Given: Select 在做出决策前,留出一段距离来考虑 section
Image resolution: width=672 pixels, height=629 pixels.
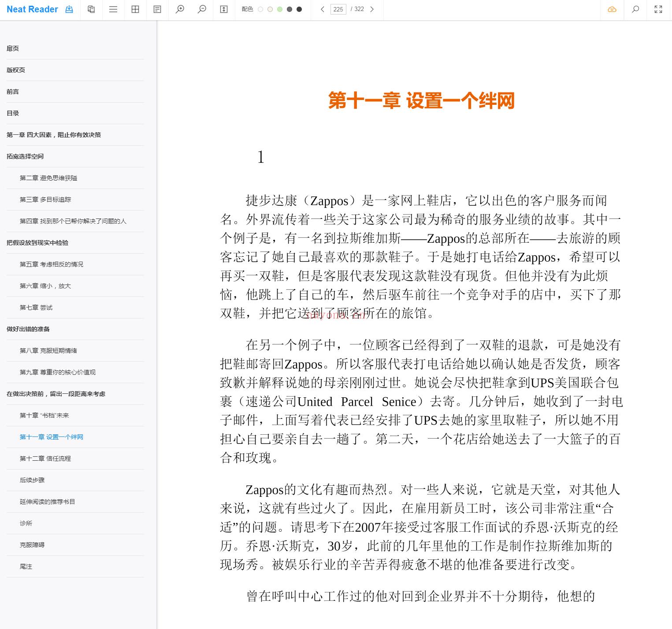Looking at the screenshot, I should pyautogui.click(x=56, y=394).
